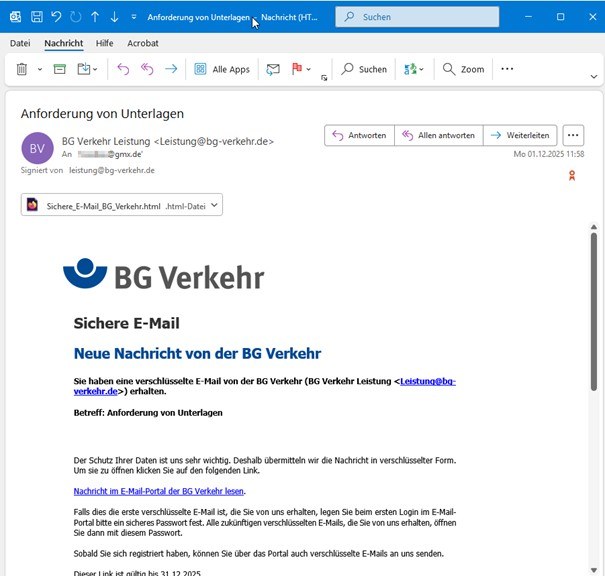Click the Outlook app icon in title bar
Image resolution: width=605 pixels, height=576 pixels.
15,17
